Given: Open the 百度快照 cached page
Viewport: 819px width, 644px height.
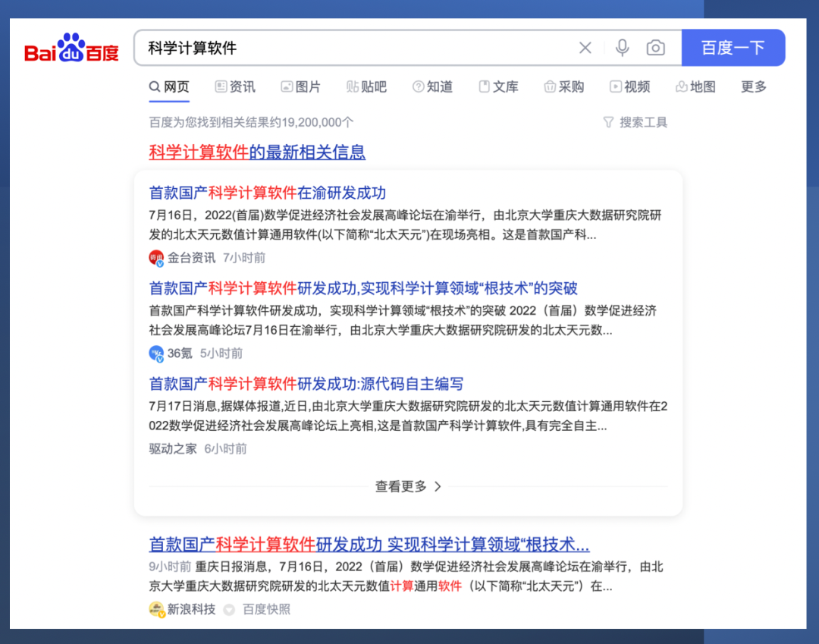Looking at the screenshot, I should click(x=265, y=608).
